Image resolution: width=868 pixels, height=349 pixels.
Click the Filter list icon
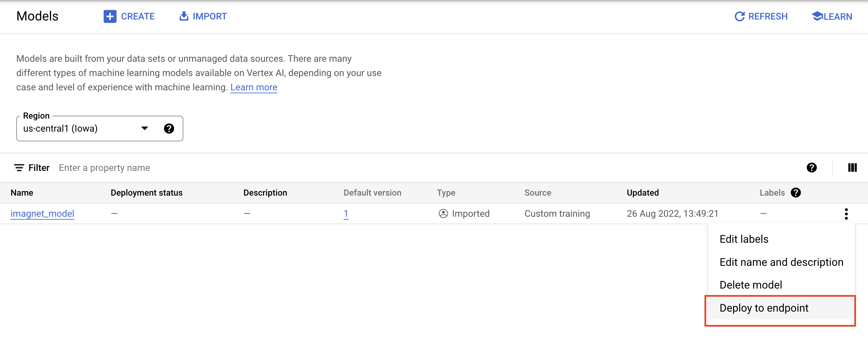[19, 168]
